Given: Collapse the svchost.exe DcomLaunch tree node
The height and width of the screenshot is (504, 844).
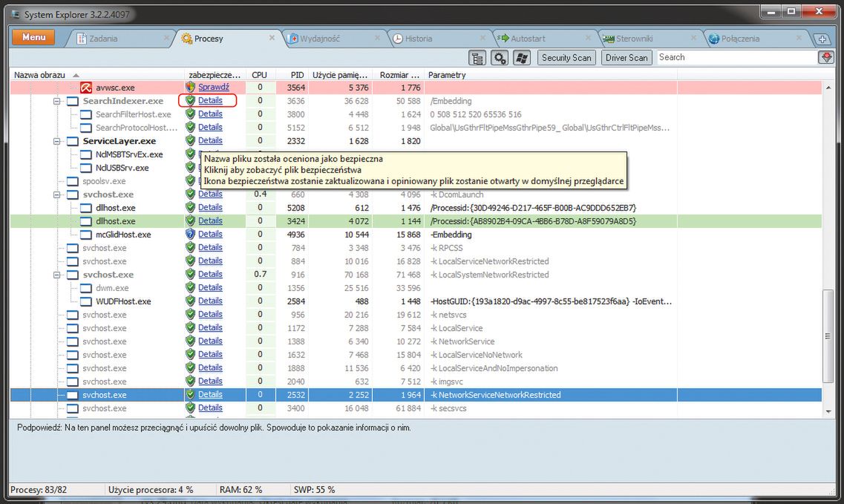Looking at the screenshot, I should point(56,194).
